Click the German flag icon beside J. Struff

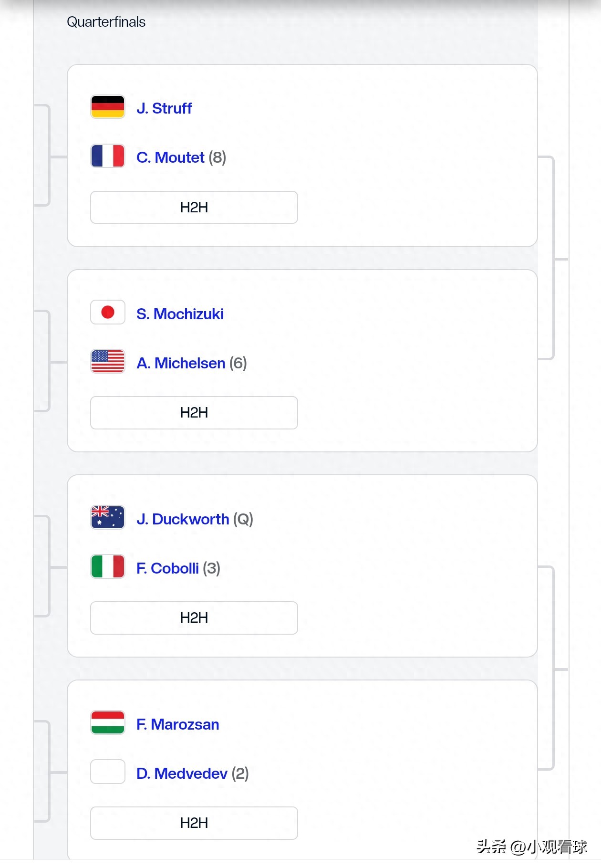(x=108, y=107)
